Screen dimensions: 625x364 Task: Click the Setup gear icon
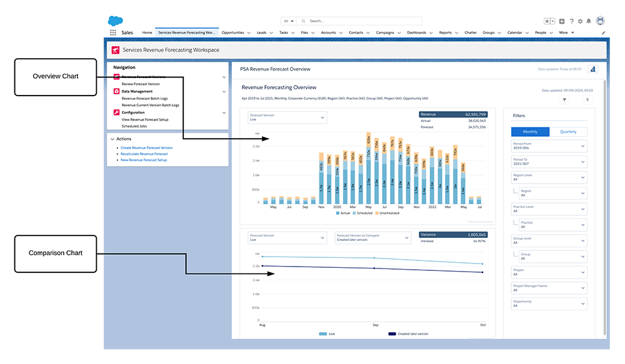tap(580, 21)
